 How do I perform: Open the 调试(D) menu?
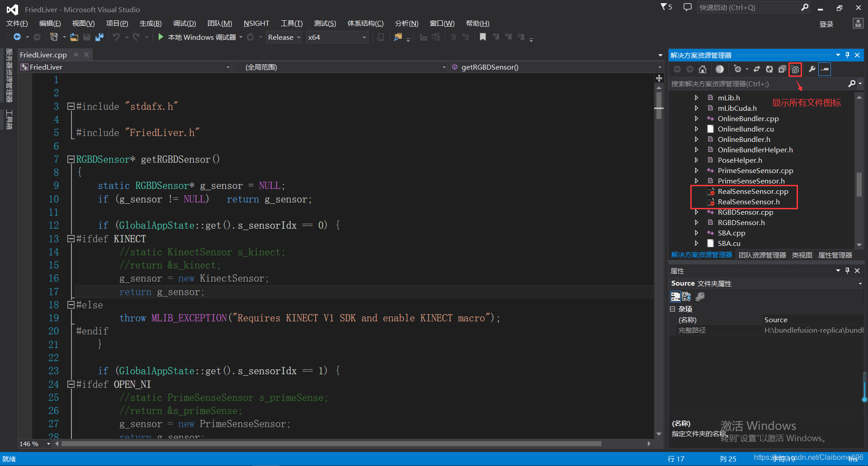click(184, 24)
